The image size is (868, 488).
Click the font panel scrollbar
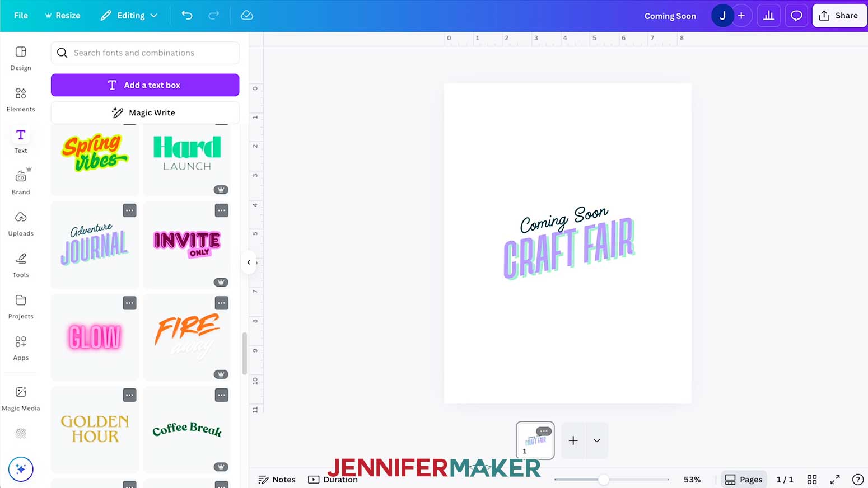244,354
